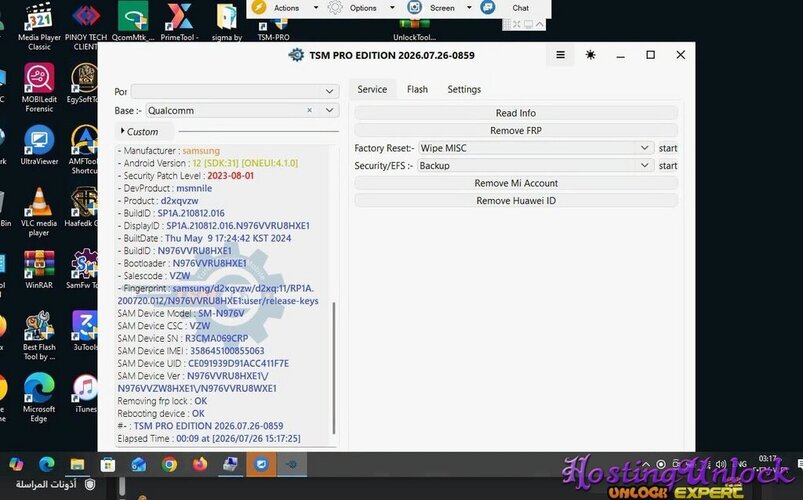Click the Chat bubble icon
Image resolution: width=803 pixels, height=500 pixels.
pyautogui.click(x=488, y=7)
